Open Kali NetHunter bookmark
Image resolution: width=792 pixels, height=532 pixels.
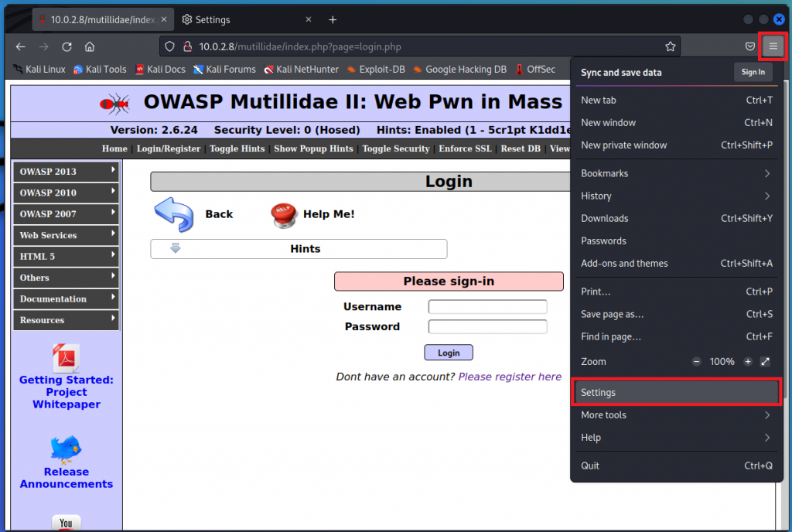(x=301, y=69)
